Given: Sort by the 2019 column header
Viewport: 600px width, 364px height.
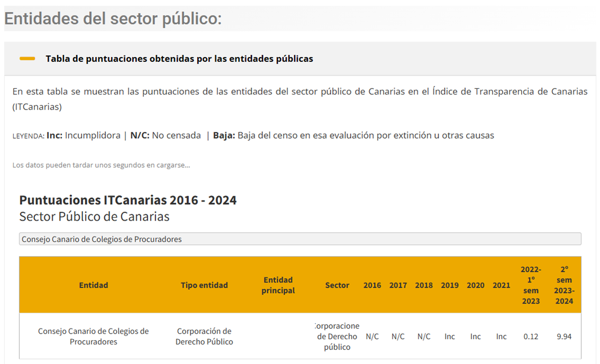Looking at the screenshot, I should pos(450,285).
